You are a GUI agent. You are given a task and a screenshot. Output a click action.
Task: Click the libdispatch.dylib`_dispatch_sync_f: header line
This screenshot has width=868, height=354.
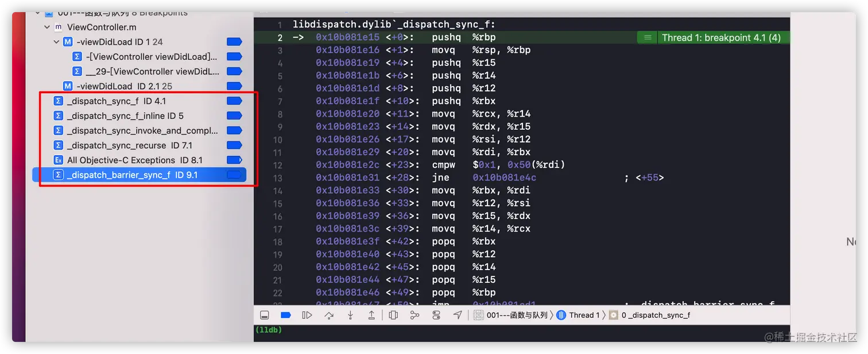pos(394,25)
